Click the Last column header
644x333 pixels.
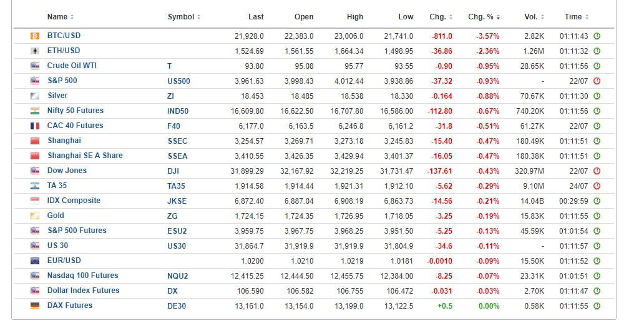(x=256, y=17)
